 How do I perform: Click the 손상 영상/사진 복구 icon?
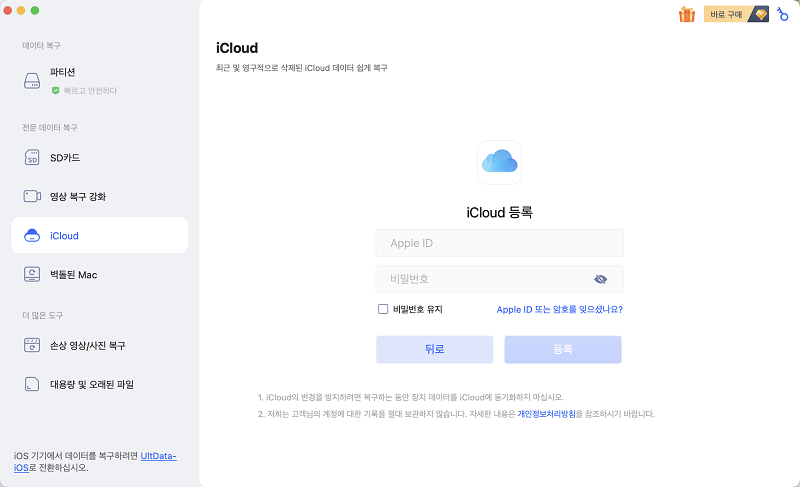coord(32,345)
